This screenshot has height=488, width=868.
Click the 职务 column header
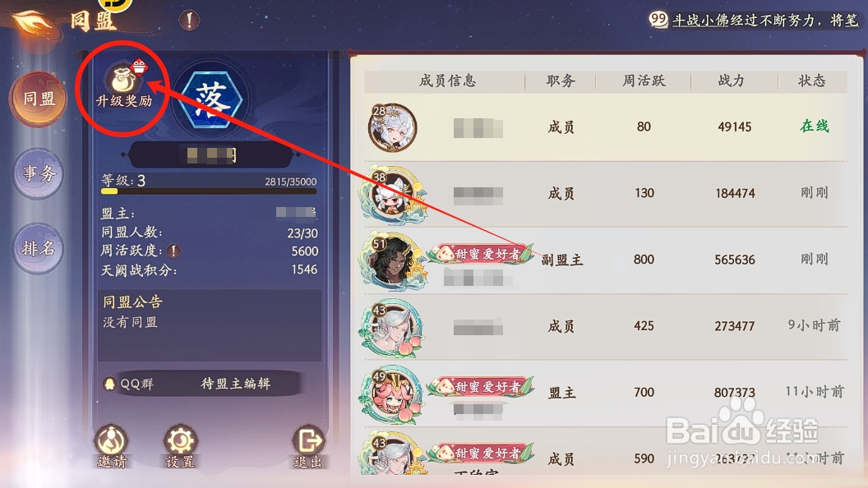click(561, 81)
